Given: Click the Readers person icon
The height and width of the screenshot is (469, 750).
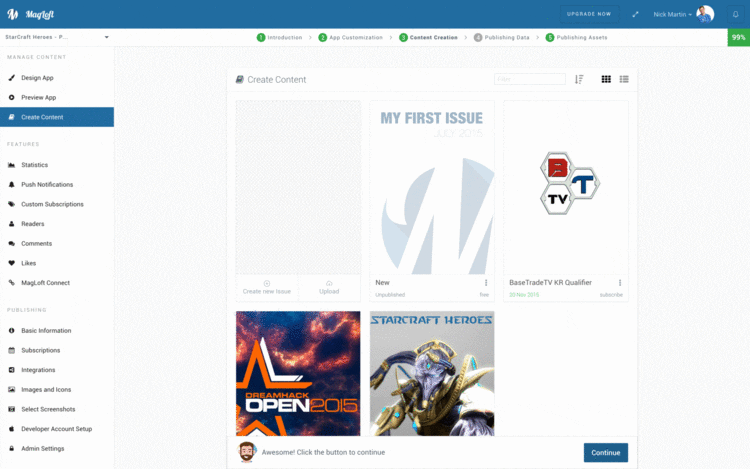Looking at the screenshot, I should pyautogui.click(x=11, y=224).
